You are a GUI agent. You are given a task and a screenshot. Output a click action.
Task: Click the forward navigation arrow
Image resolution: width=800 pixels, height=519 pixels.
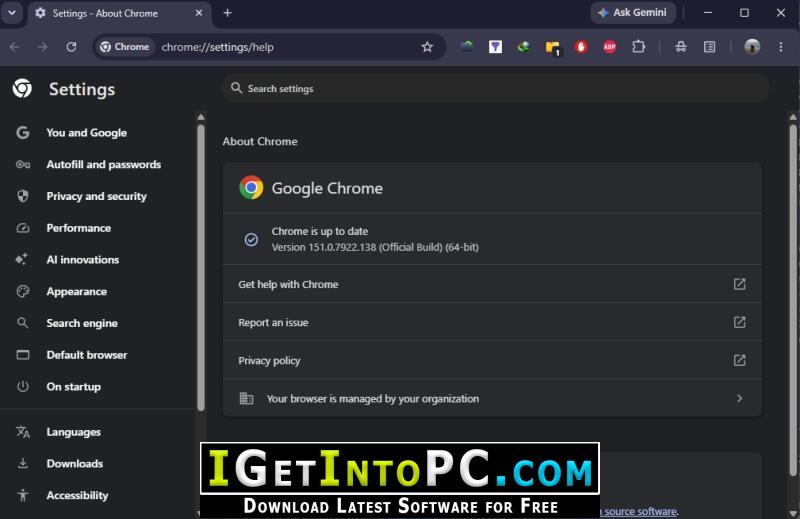click(43, 47)
